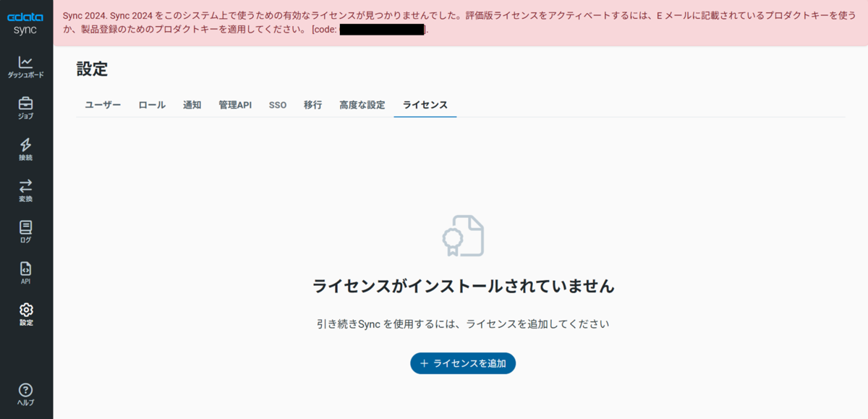Screen dimensions: 868x419
Task: Switch to the ロール tab
Action: click(152, 105)
